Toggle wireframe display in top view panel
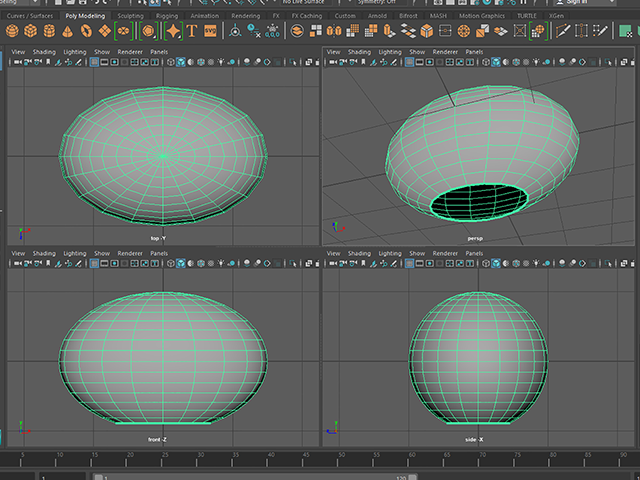Image resolution: width=640 pixels, height=480 pixels. point(171,62)
